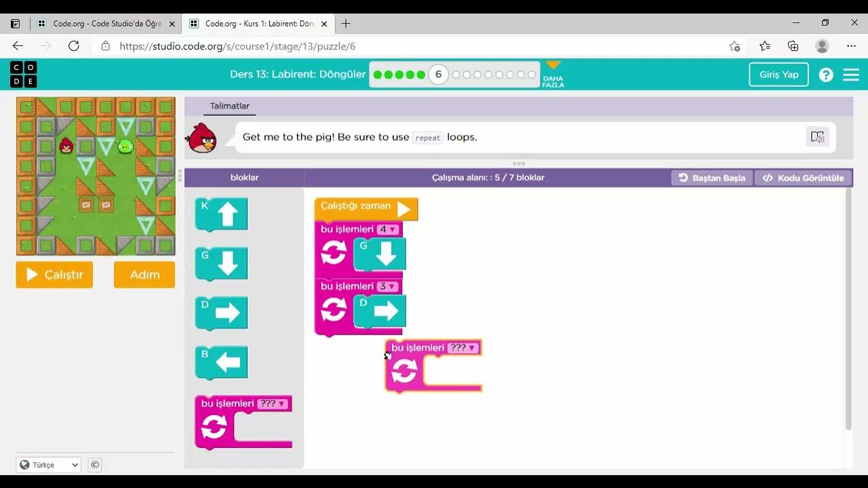Image resolution: width=868 pixels, height=488 pixels.
Task: Open the repeat count dropdown showing 4
Action: tap(388, 230)
